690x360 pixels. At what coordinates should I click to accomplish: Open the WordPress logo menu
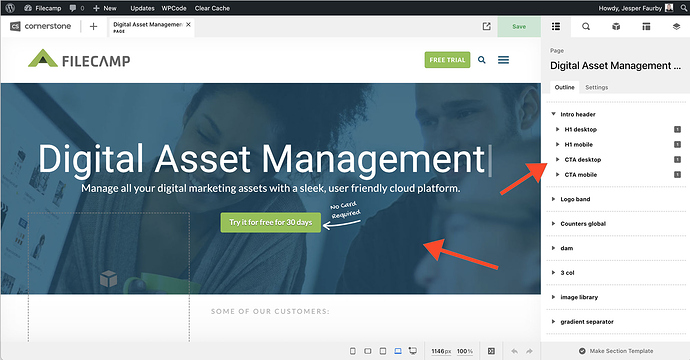[x=10, y=8]
